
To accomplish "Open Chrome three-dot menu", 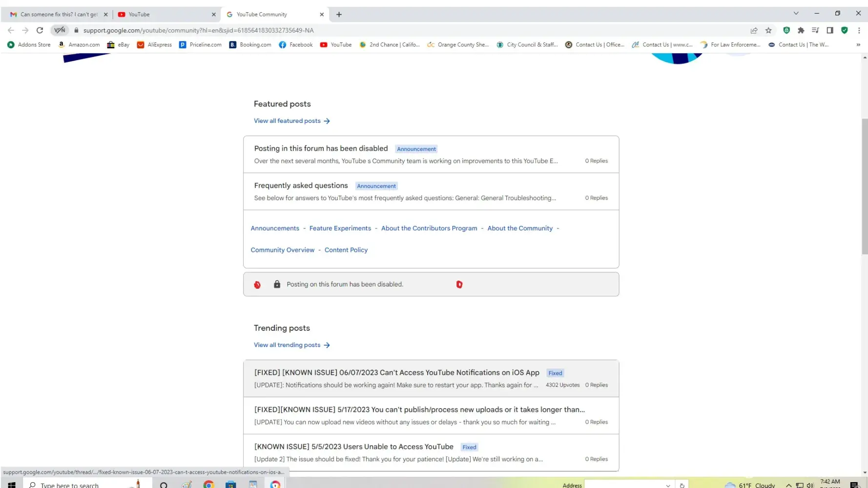I will click(x=859, y=30).
